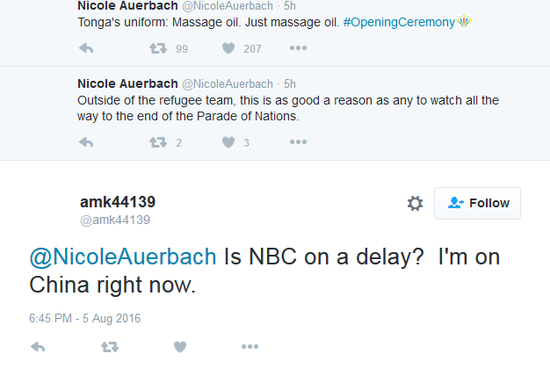Viewport: 550px width, 383px height.
Task: Open Nicole Auerbach's name on the refugee tweet
Action: click(128, 84)
